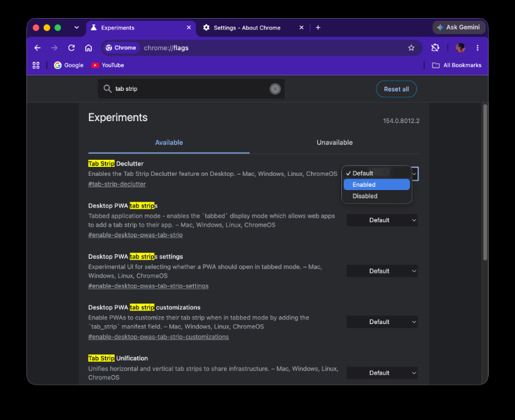Viewport: 515px width, 420px height.
Task: Click the Tab Strip Declutter dropdown arrow
Action: click(x=415, y=174)
